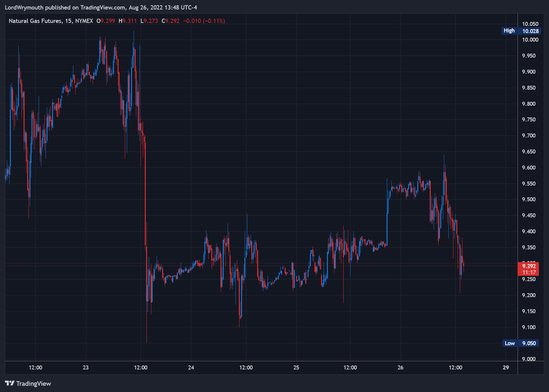Click date label 25 on time axis
Viewport: 549px width, 392px height.
(296, 367)
